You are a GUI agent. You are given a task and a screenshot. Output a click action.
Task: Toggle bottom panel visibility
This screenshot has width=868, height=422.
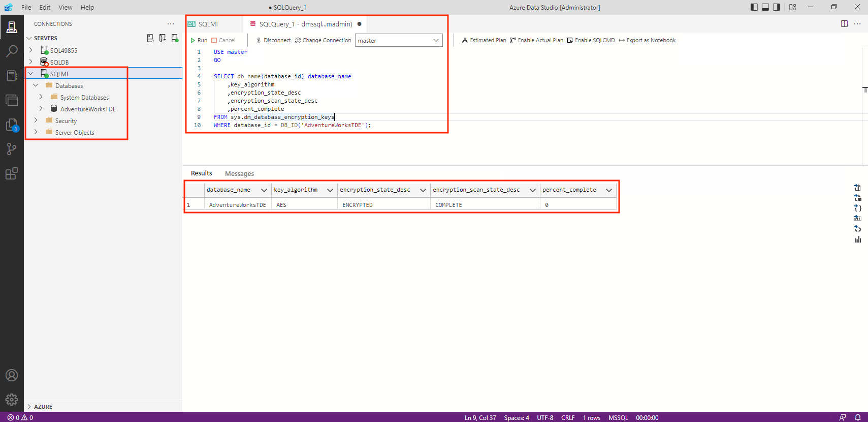pos(765,7)
